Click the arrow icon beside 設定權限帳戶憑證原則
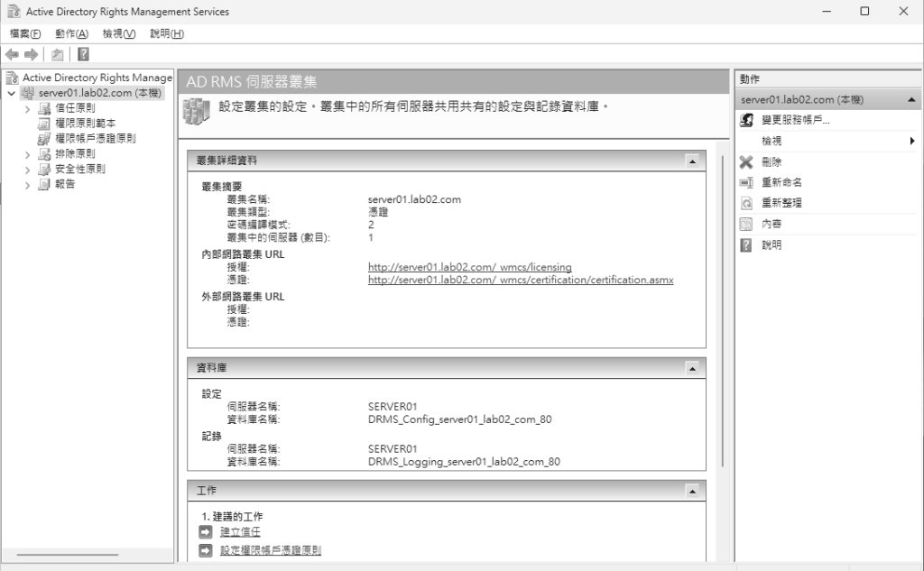The image size is (924, 571). [206, 550]
